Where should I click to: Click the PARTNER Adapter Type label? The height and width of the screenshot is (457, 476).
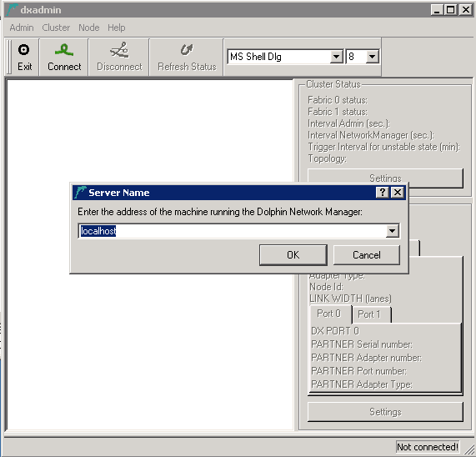point(362,384)
